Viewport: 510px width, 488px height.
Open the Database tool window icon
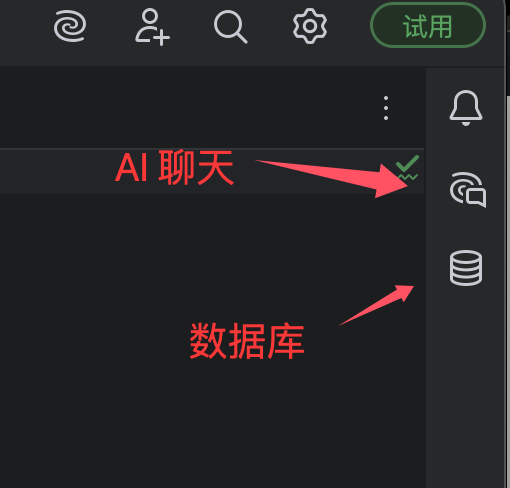click(x=466, y=268)
